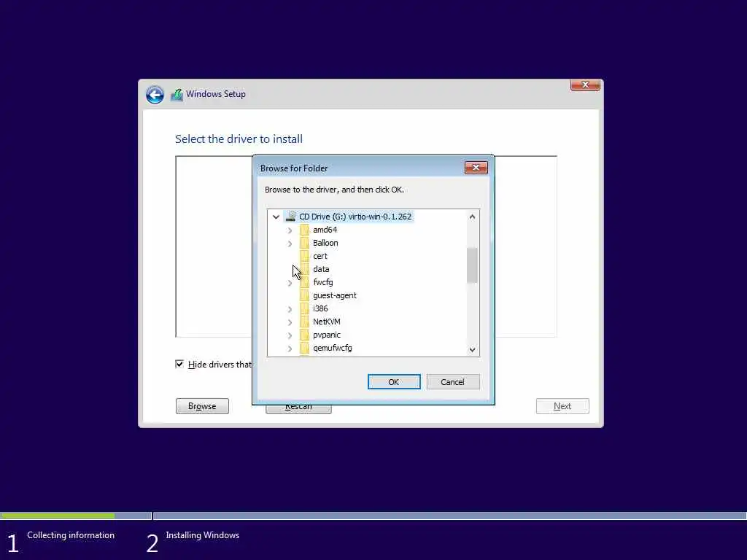Close the Windows Setup window
The height and width of the screenshot is (560, 747).
tap(585, 85)
